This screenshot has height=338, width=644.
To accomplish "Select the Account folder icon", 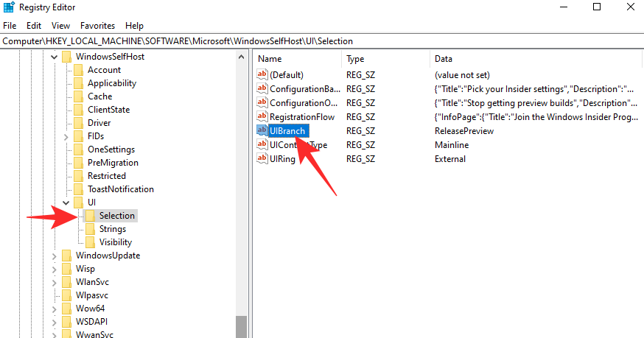I will pyautogui.click(x=78, y=70).
